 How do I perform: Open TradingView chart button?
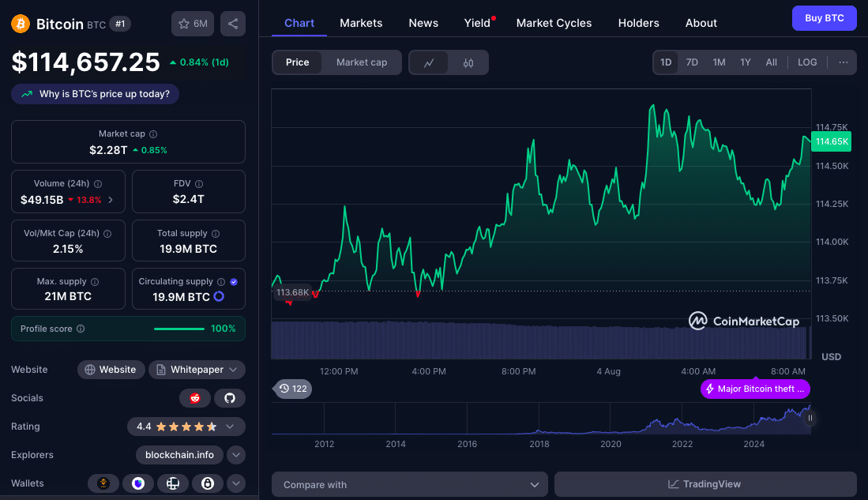[705, 484]
